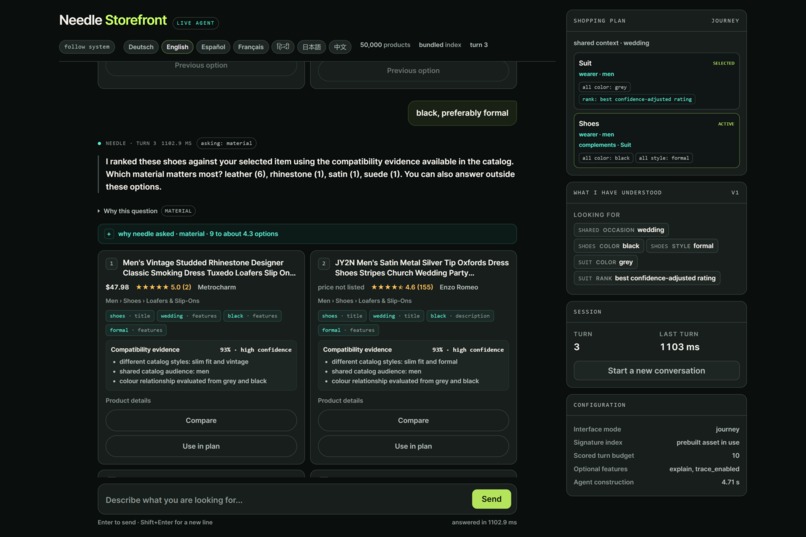
Task: Click the 50,000 products label
Action: tap(385, 45)
